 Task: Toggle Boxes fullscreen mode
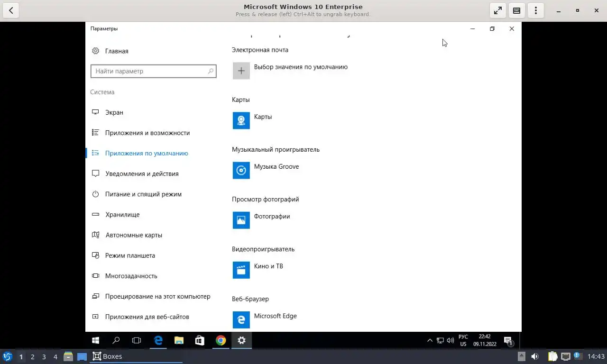(498, 10)
